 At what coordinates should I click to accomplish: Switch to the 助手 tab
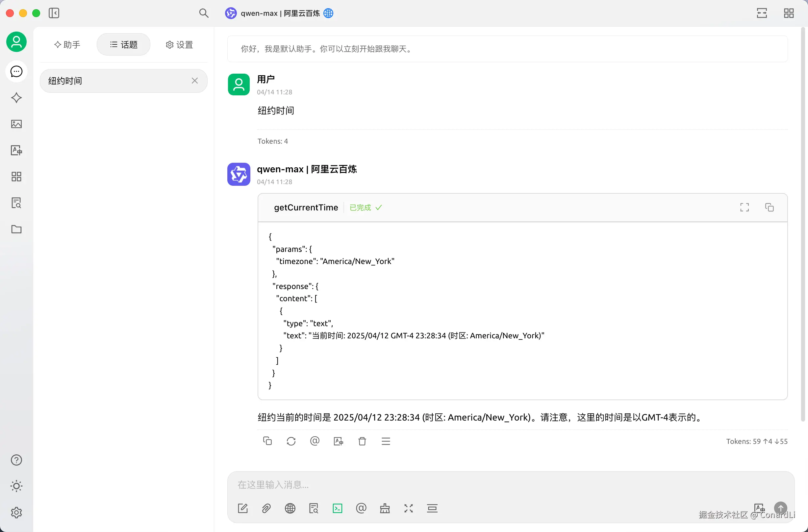coord(67,44)
